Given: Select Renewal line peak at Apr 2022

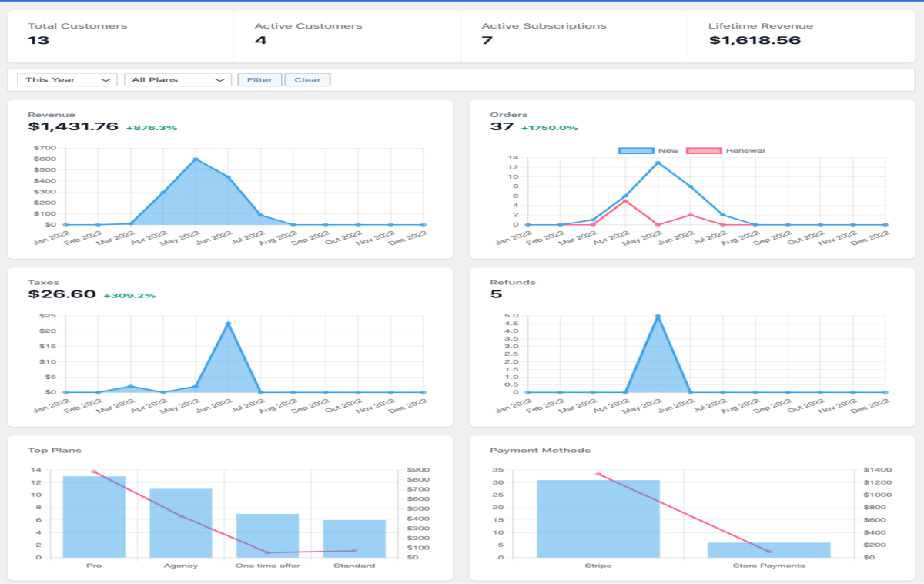Looking at the screenshot, I should coord(625,201).
